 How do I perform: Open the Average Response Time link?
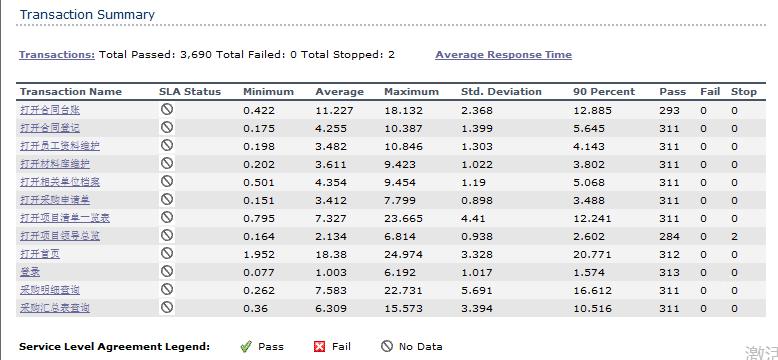point(504,55)
